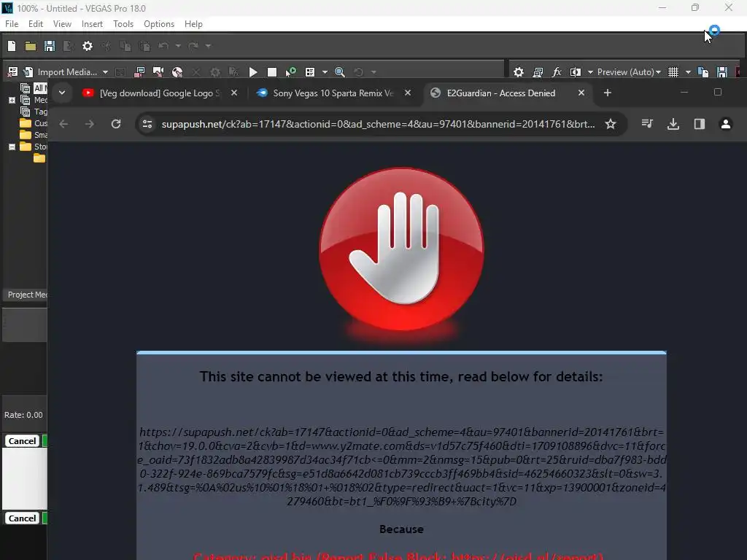Open the Preview (Auto) quality dropdown
Screen dimensions: 747x560
629,72
